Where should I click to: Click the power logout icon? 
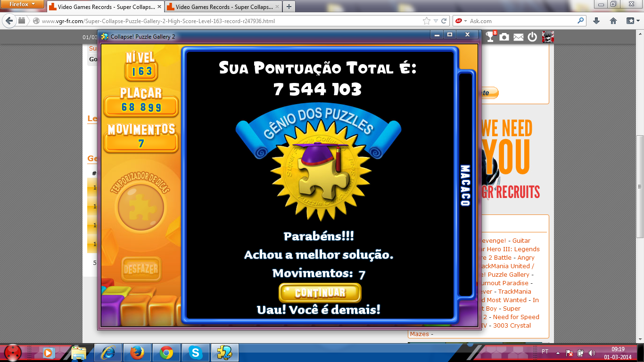tap(532, 37)
